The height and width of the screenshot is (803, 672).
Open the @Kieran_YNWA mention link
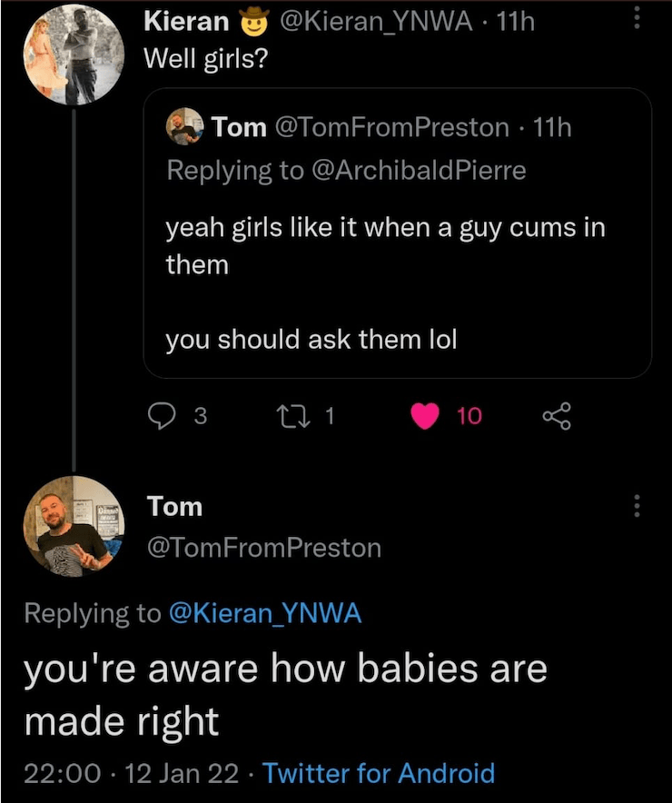pyautogui.click(x=265, y=613)
